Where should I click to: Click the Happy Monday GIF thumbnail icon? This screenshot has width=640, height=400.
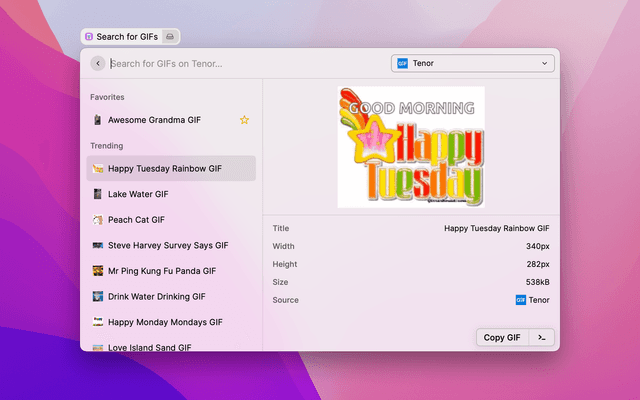click(x=98, y=322)
